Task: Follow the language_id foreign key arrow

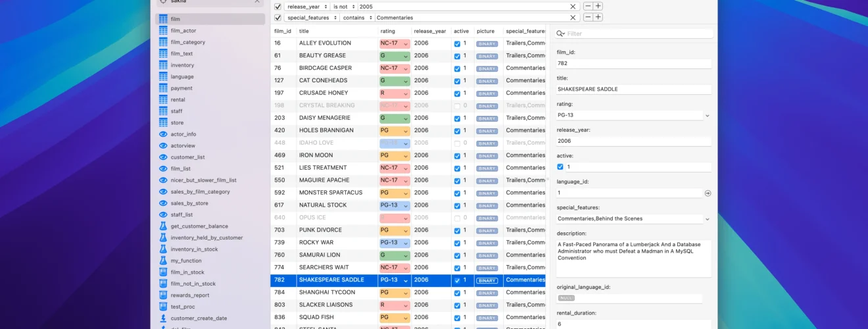Action: [708, 193]
